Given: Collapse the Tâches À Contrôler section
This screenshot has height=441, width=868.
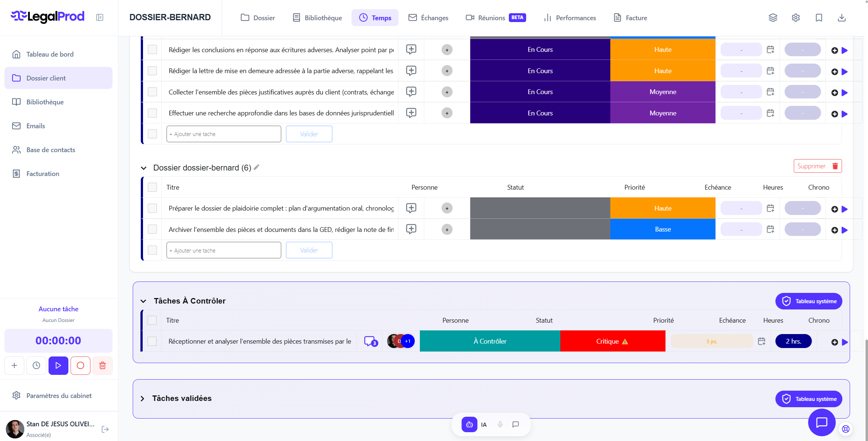Looking at the screenshot, I should coord(143,301).
